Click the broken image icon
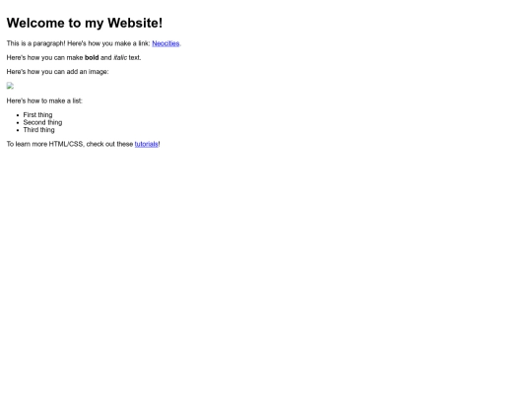532x399 pixels. [10, 86]
